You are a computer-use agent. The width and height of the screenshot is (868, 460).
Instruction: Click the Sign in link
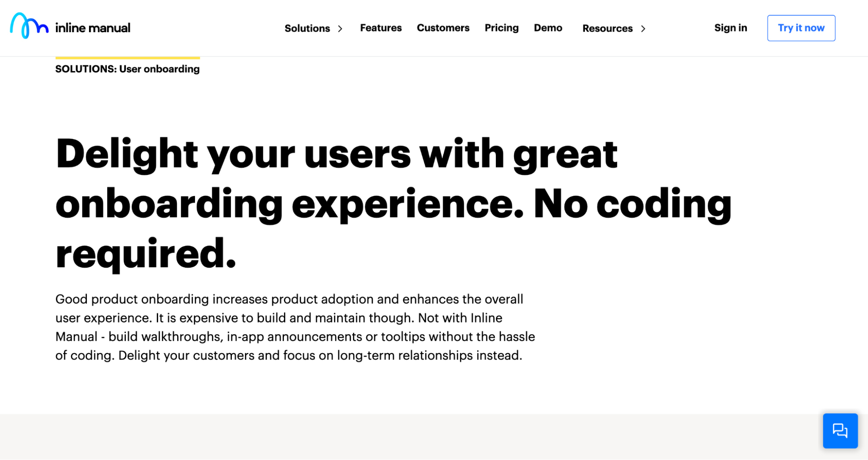pyautogui.click(x=731, y=28)
